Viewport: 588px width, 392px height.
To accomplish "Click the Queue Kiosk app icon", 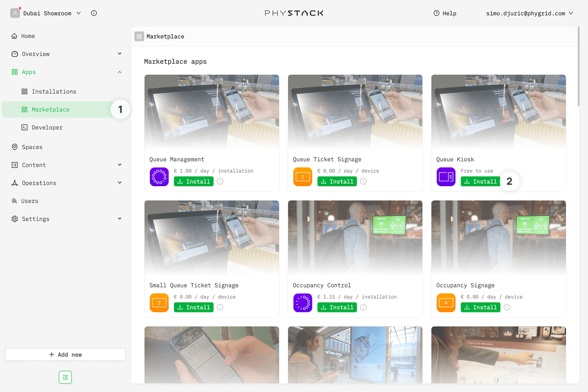I will 446,177.
